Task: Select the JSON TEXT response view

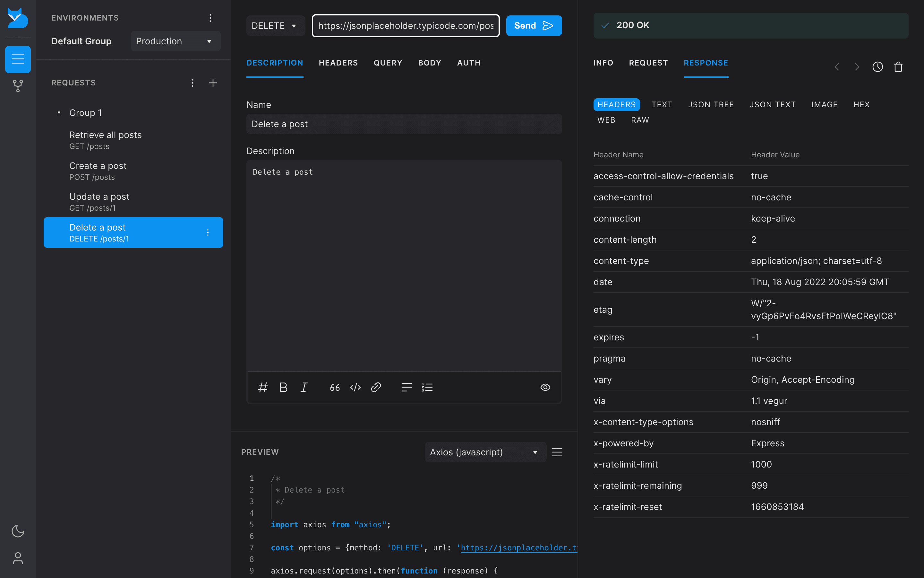Action: tap(773, 104)
